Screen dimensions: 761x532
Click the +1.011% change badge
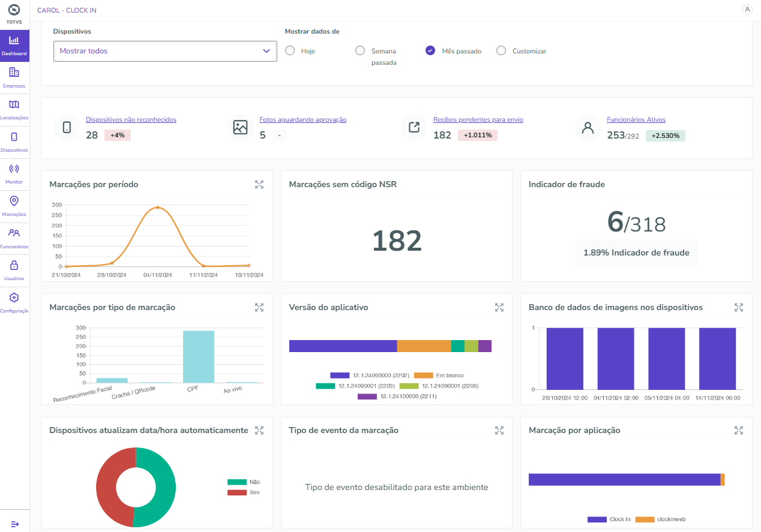478,135
